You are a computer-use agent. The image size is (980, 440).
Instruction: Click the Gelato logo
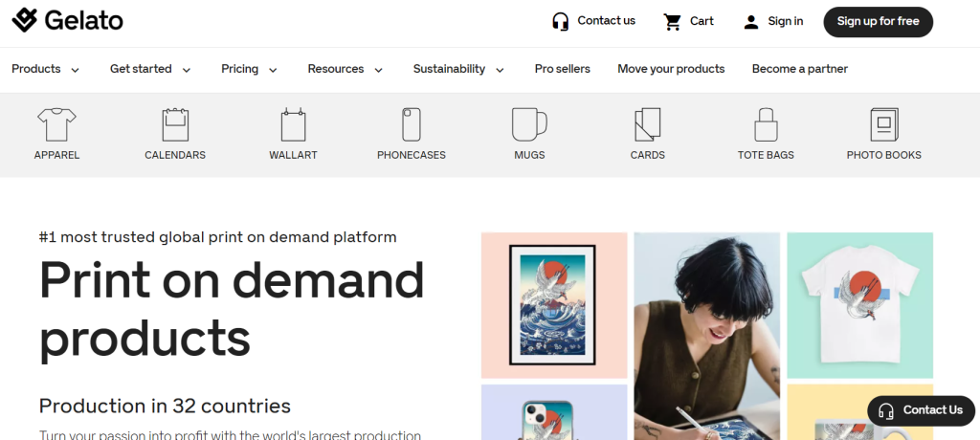(x=68, y=21)
